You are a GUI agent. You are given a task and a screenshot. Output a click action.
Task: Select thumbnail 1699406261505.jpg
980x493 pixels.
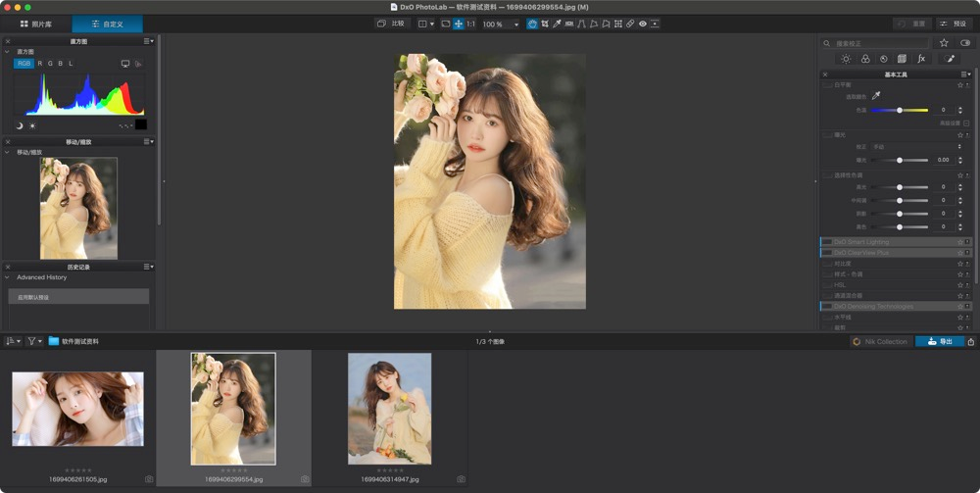pyautogui.click(x=78, y=409)
